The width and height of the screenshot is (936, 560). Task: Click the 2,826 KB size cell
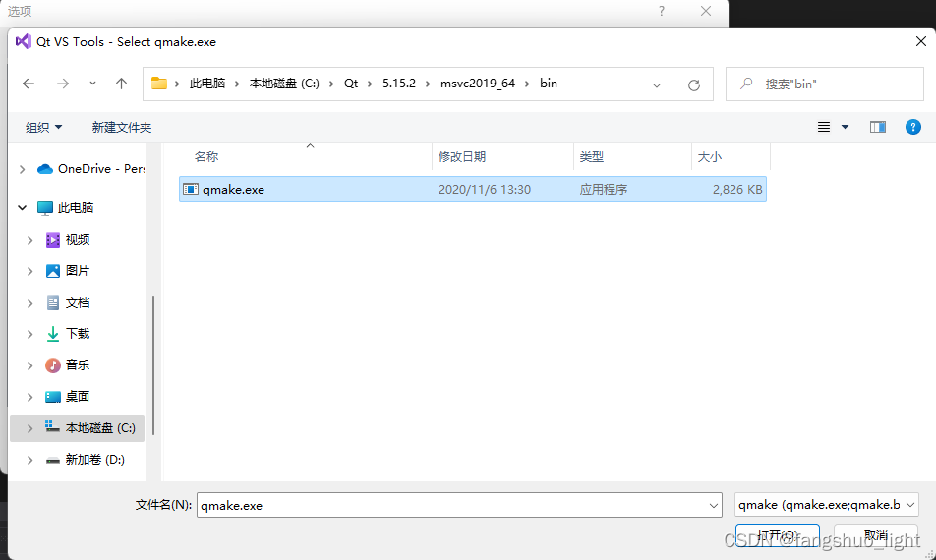point(737,189)
